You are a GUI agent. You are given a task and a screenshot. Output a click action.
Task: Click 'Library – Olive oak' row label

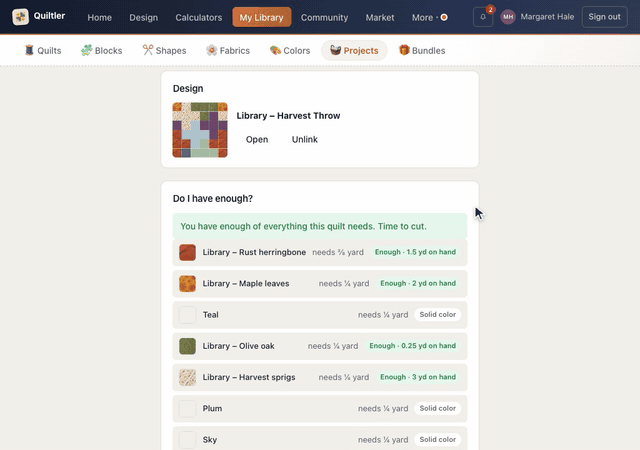238,346
